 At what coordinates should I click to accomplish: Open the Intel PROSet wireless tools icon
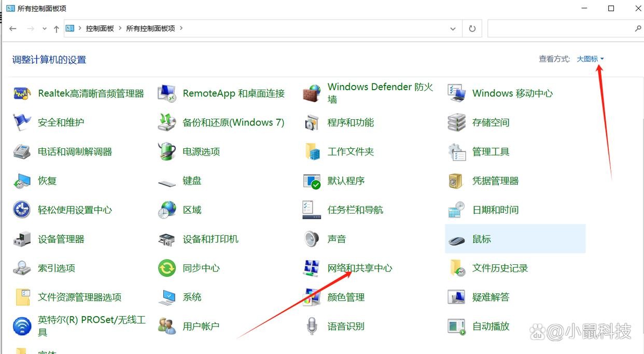(22, 327)
